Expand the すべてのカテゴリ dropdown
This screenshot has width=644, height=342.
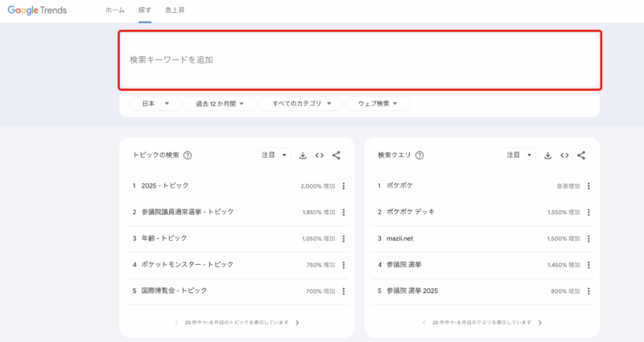point(300,104)
